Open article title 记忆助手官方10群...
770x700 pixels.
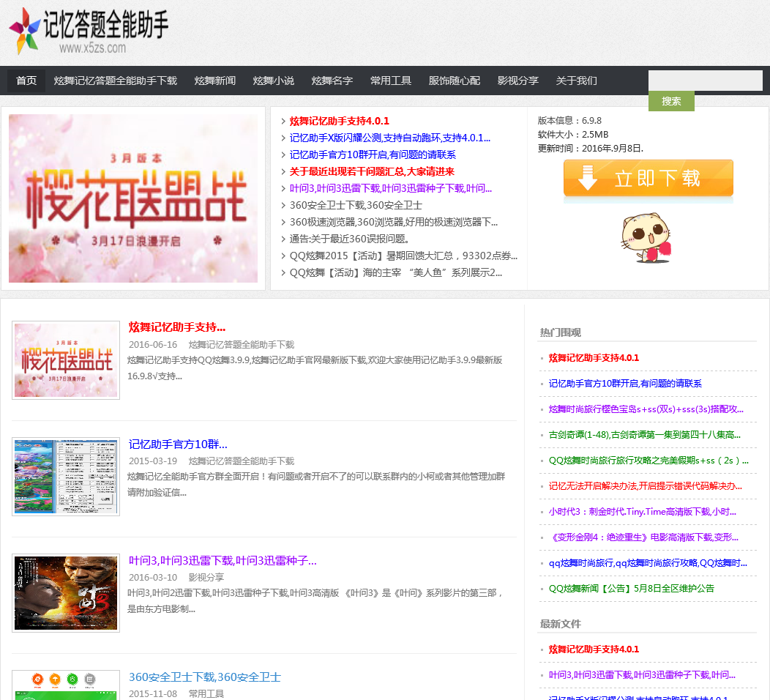point(178,444)
